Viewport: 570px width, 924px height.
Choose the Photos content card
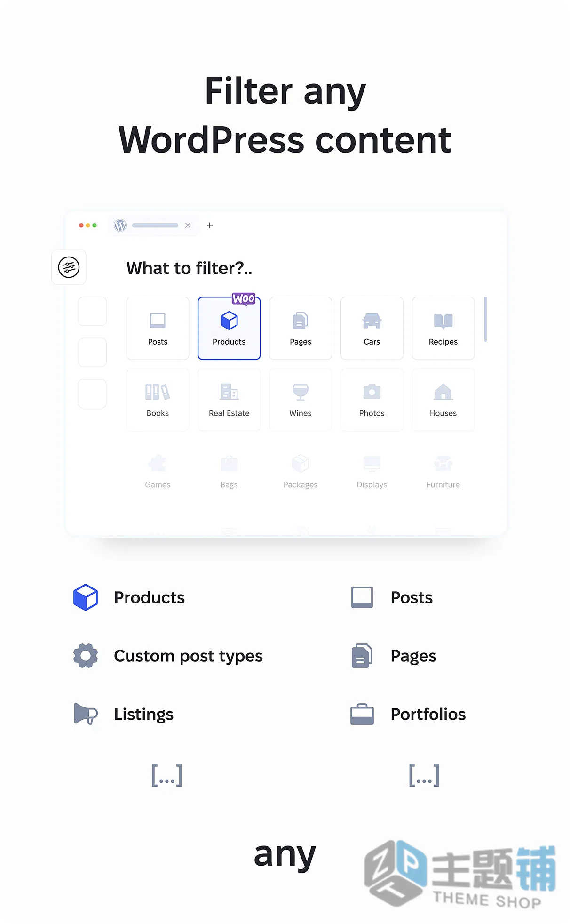[x=372, y=400]
